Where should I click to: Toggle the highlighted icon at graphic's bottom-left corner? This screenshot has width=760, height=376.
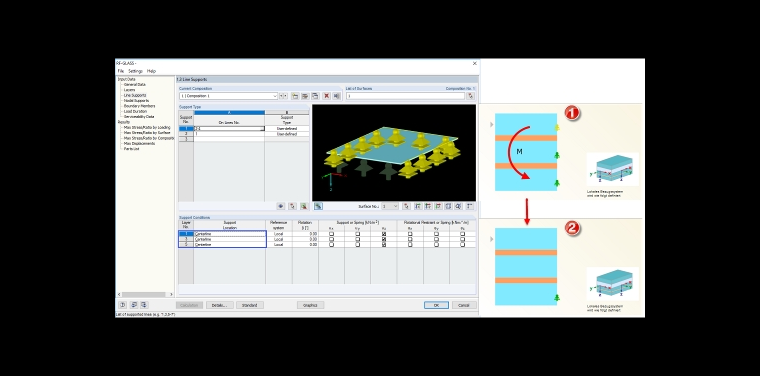pos(318,206)
